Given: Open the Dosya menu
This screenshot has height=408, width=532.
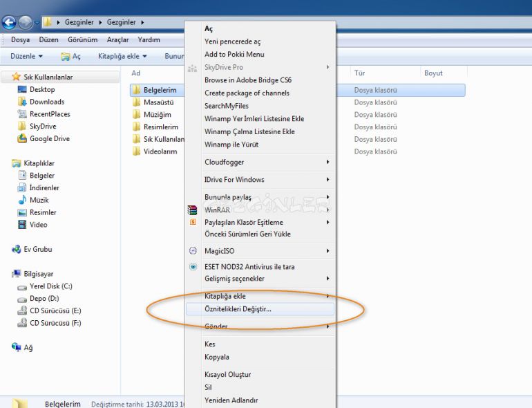Looking at the screenshot, I should 20,39.
